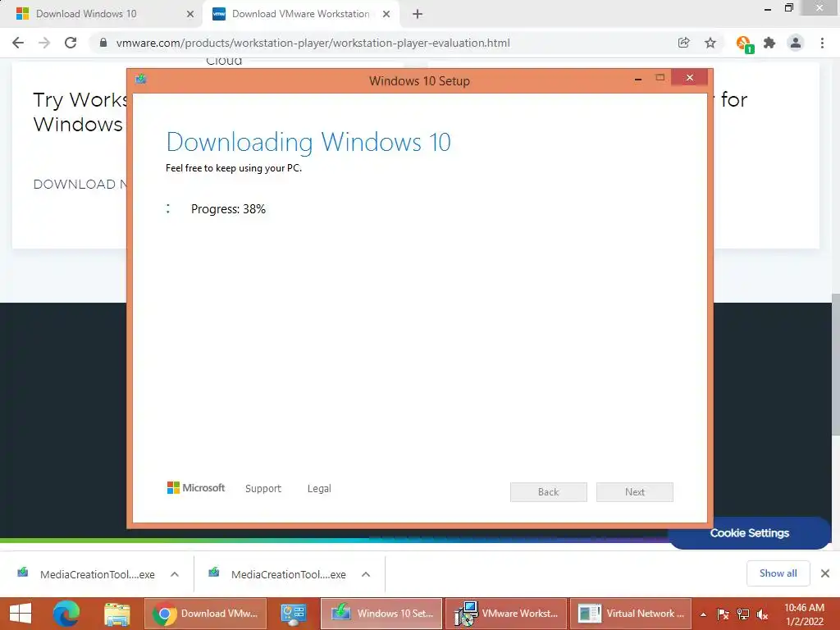Switch to Windows 10 Setup taskbar button
This screenshot has width=840, height=630.
click(x=381, y=614)
